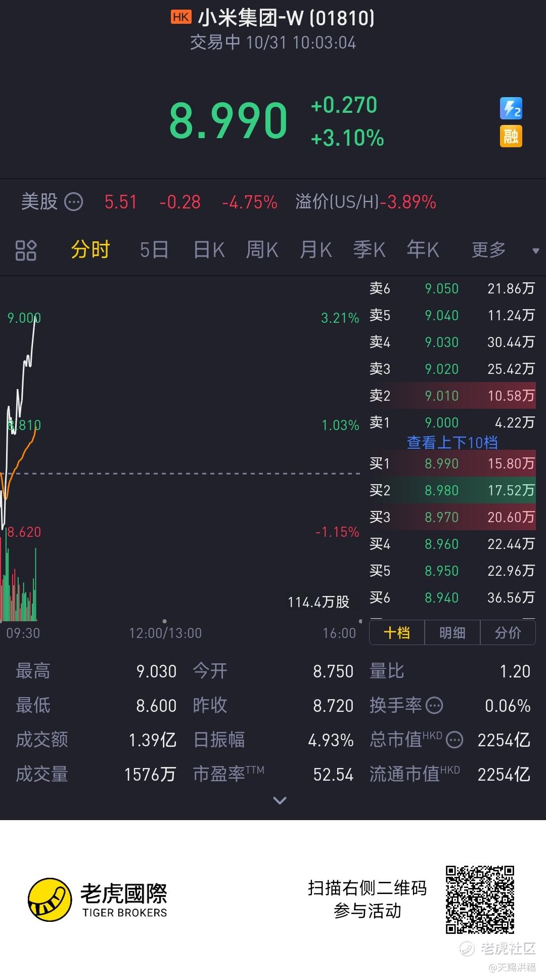Tap the 最低 value 8.600
The image size is (546, 980).
pyautogui.click(x=156, y=706)
